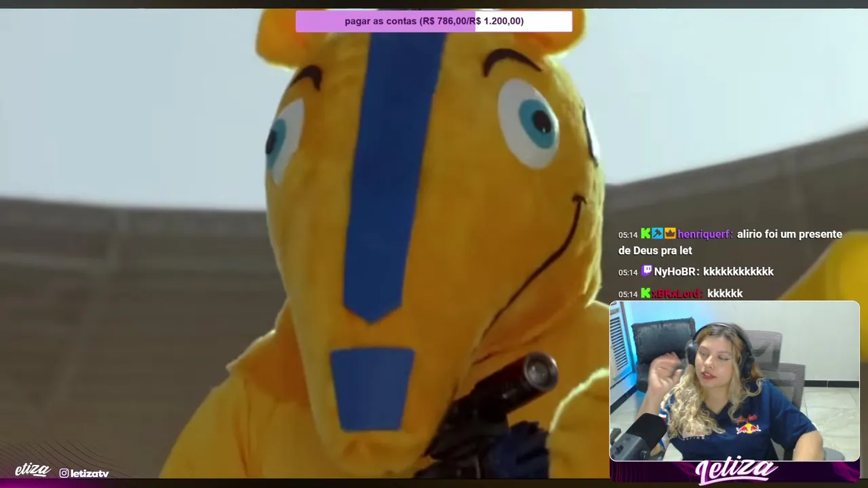
Task: Click the 05:14 timestamp beside xBKxLord
Action: click(x=628, y=294)
